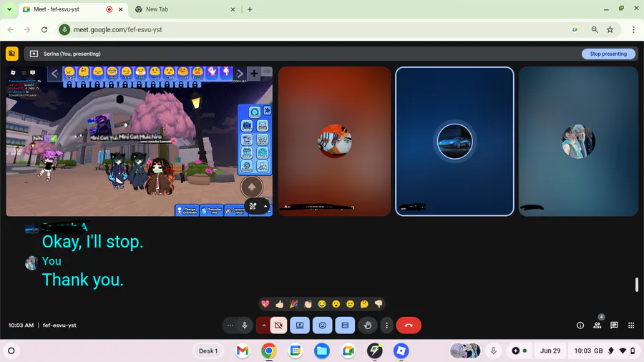Image resolution: width=644 pixels, height=362 pixels.
Task: Open Chrome three-dot menu
Action: coord(633,29)
